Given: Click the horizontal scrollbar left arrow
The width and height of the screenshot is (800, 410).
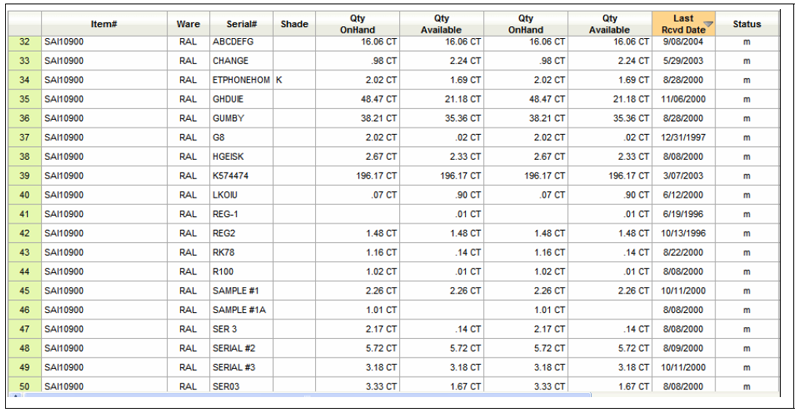Looking at the screenshot, I should pyautogui.click(x=15, y=395).
